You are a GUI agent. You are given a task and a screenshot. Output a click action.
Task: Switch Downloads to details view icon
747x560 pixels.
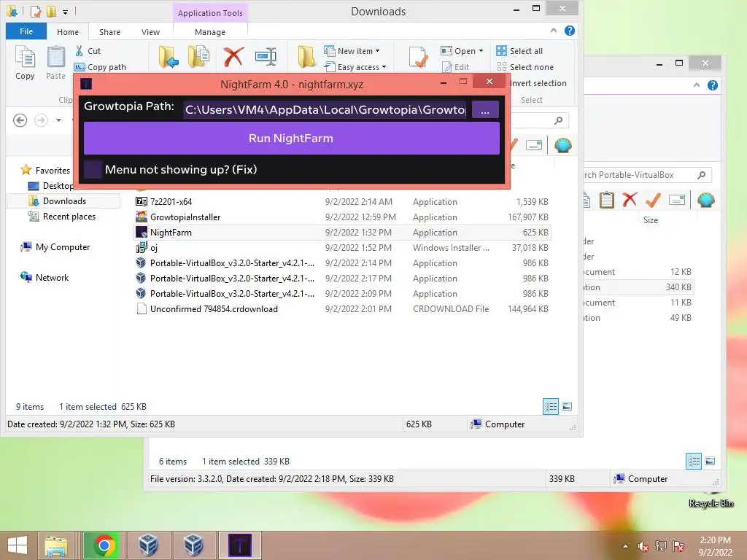[x=551, y=407]
